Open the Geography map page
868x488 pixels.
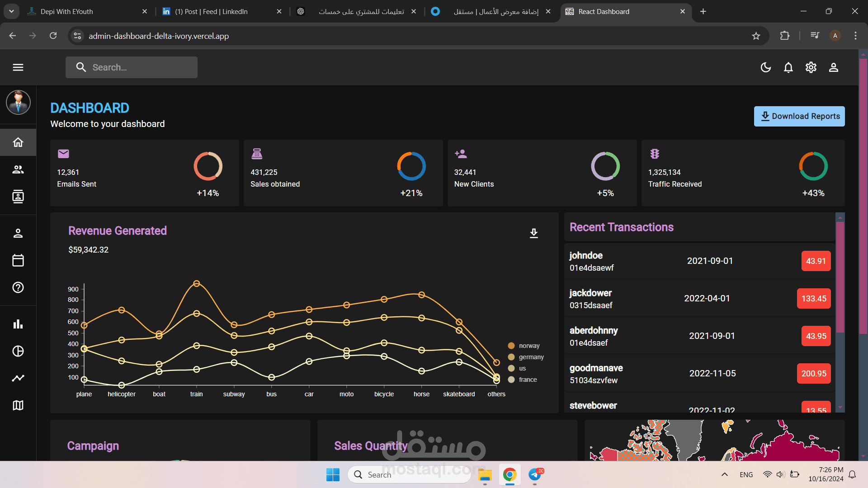coord(18,405)
